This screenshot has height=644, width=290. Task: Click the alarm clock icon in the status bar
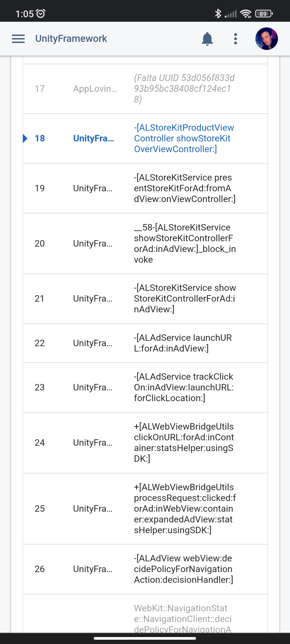tap(41, 13)
